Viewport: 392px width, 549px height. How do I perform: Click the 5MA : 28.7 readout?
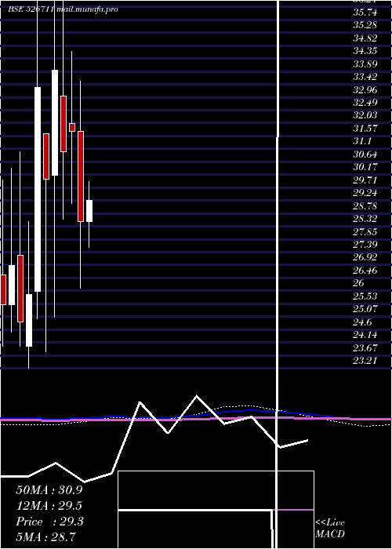pos(45,536)
